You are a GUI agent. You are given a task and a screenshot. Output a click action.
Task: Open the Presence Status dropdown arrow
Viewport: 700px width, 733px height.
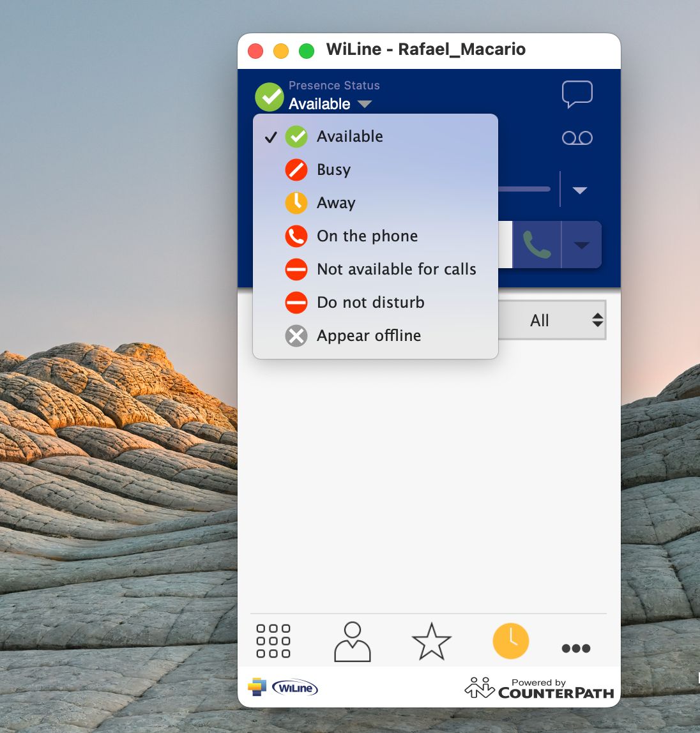pos(365,103)
